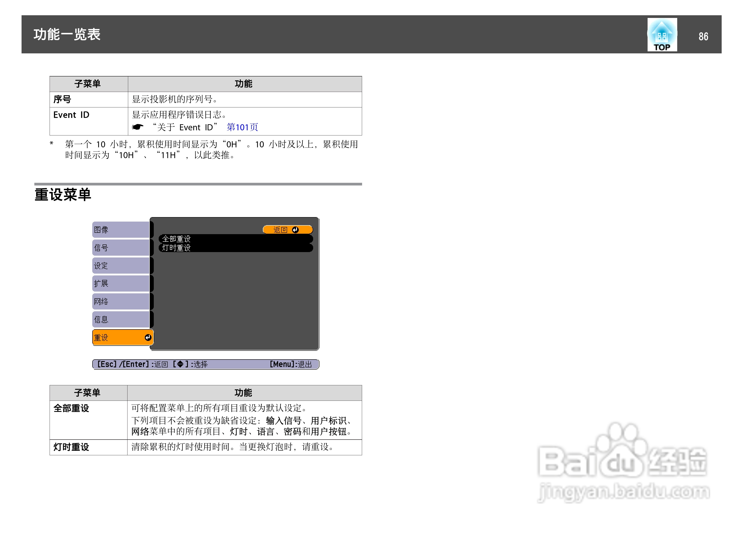Click the [Esc]/[Enter]:返回 hint
This screenshot has width=756, height=534.
pyautogui.click(x=132, y=364)
